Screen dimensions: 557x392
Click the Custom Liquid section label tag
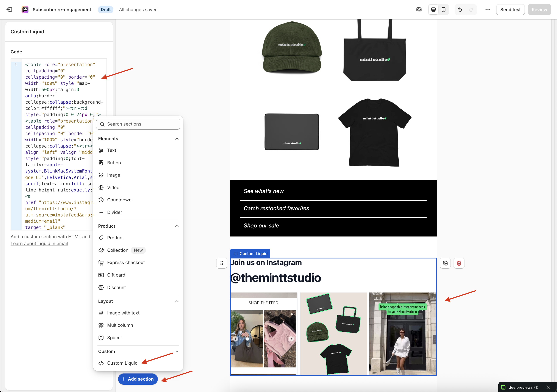250,254
